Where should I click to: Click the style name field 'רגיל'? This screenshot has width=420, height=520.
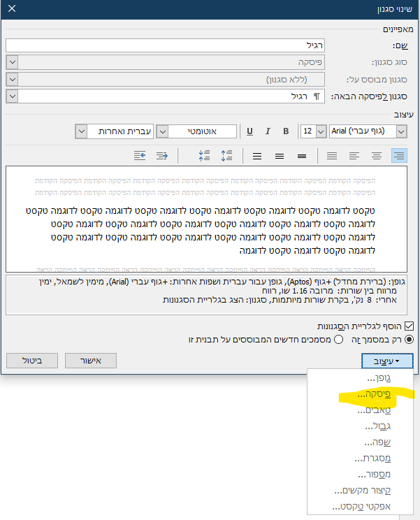pos(165,45)
